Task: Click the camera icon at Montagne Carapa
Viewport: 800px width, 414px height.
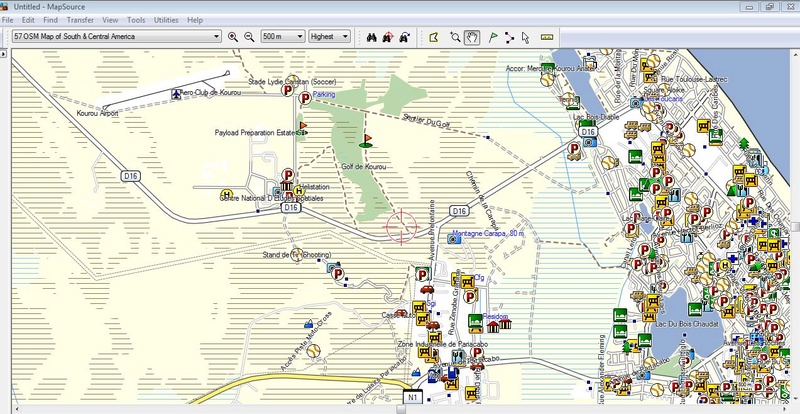Action: 452,238
